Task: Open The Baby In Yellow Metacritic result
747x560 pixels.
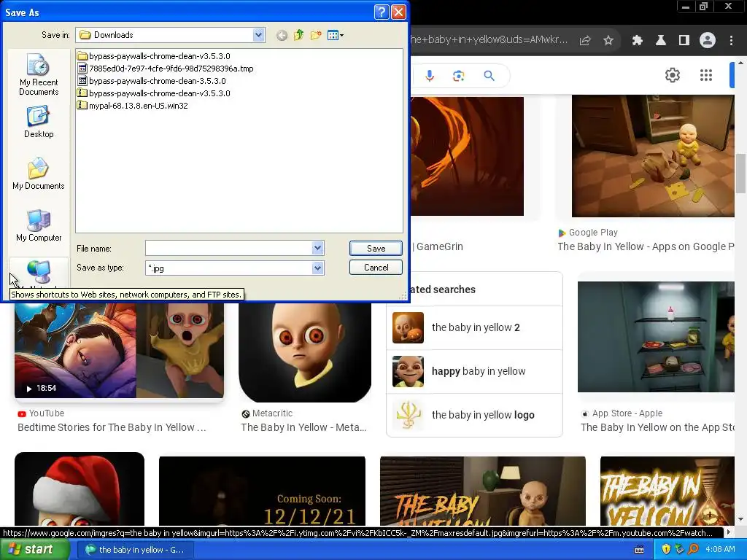Action: tap(303, 427)
